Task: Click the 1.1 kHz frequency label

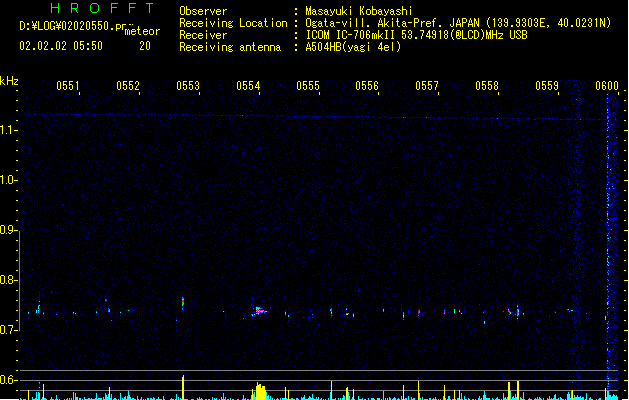Action: point(8,130)
